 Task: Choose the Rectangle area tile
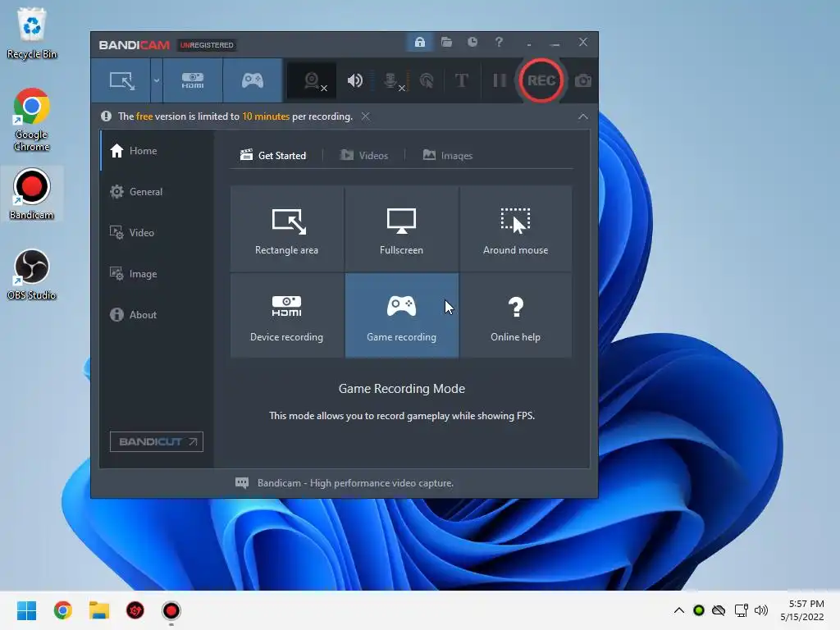286,229
